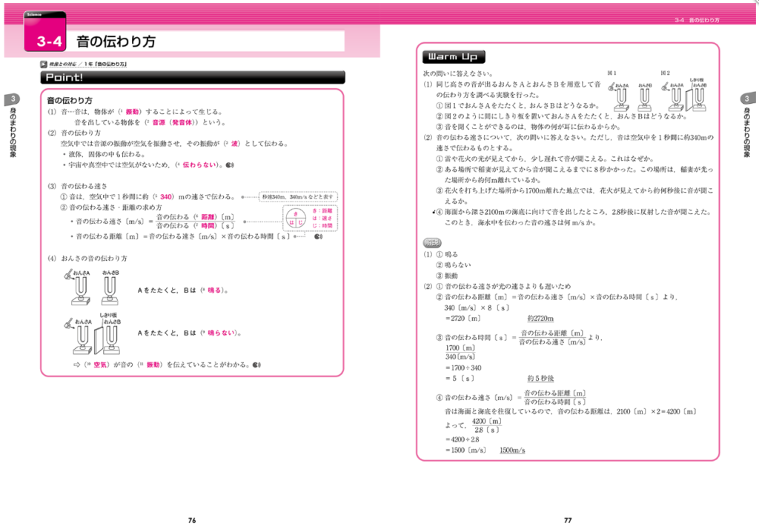Click speaker icon after 振動を伝えている sentence
This screenshot has width=759, height=532.
(256, 365)
